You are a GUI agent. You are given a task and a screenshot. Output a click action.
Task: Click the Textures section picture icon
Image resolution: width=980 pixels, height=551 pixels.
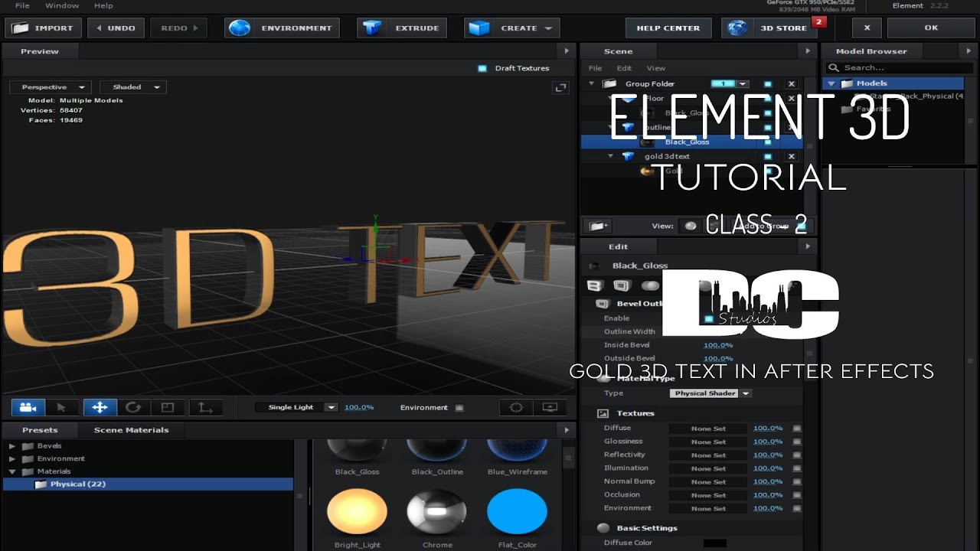603,413
